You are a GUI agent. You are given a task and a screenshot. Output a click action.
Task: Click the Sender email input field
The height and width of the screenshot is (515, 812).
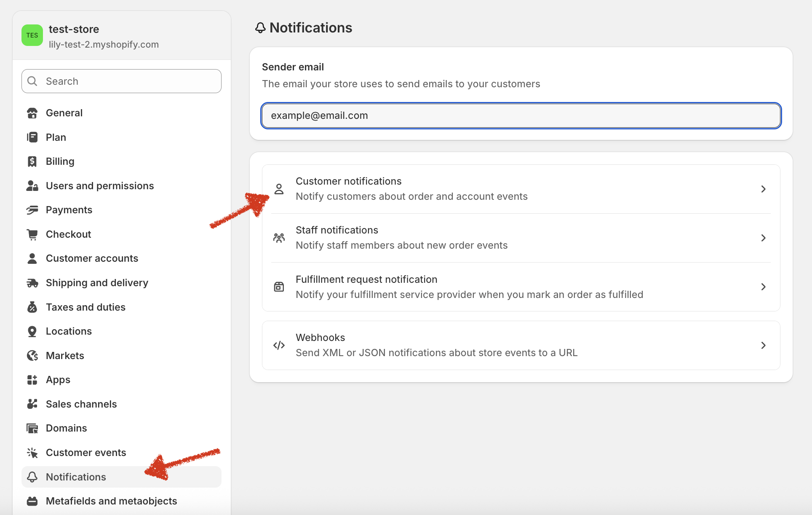521,115
